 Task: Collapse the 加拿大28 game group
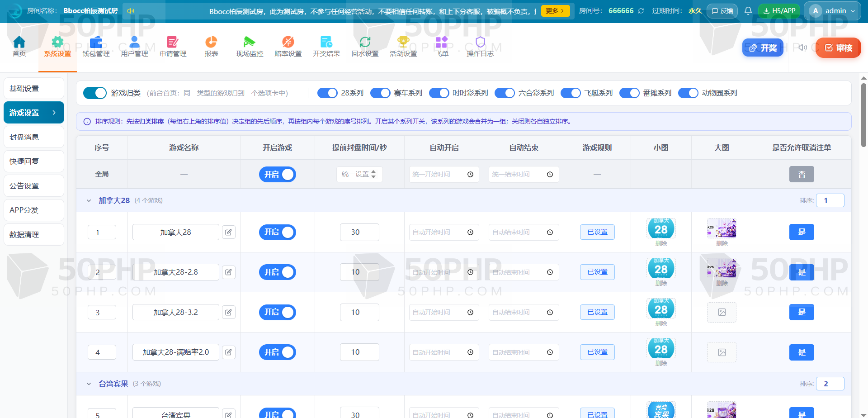point(89,200)
